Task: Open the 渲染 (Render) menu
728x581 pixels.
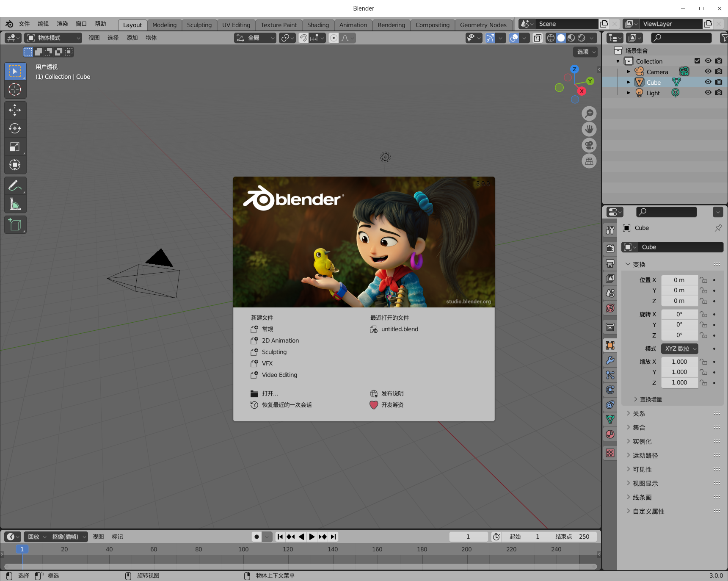Action: 62,24
